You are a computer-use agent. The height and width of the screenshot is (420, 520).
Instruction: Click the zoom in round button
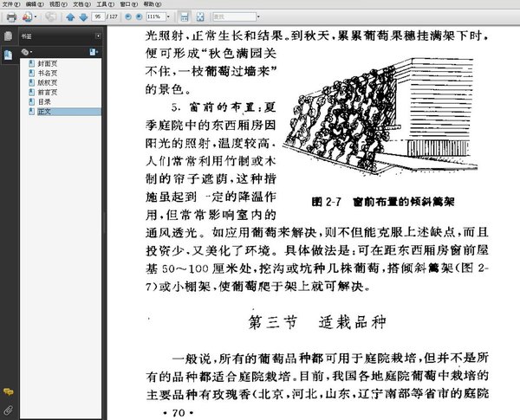(x=140, y=16)
